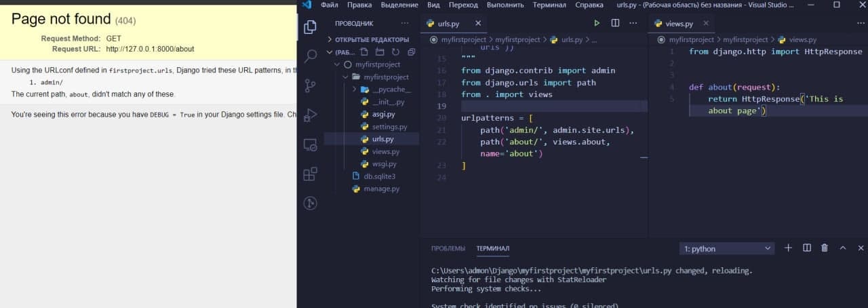This screenshot has height=308, width=868.
Task: Open the Source Control view
Action: [x=311, y=85]
